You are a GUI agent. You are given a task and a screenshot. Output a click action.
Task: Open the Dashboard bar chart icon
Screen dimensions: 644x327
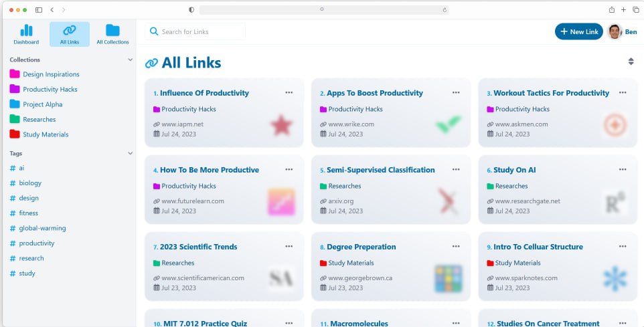coord(26,31)
